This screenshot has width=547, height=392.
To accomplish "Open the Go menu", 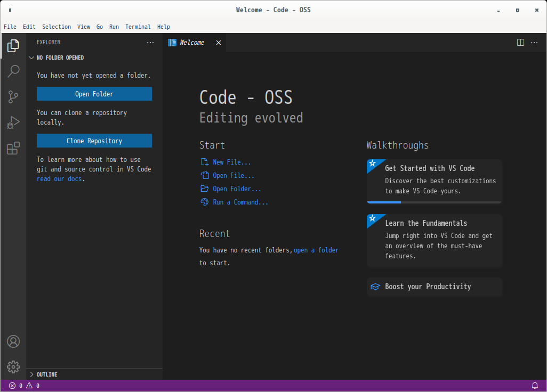I will tap(100, 27).
